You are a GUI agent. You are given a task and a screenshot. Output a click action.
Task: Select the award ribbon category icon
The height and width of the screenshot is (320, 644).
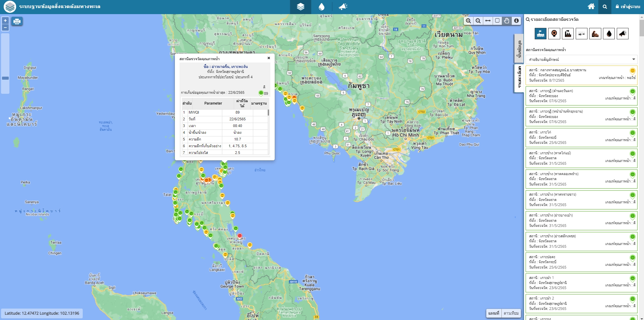554,34
